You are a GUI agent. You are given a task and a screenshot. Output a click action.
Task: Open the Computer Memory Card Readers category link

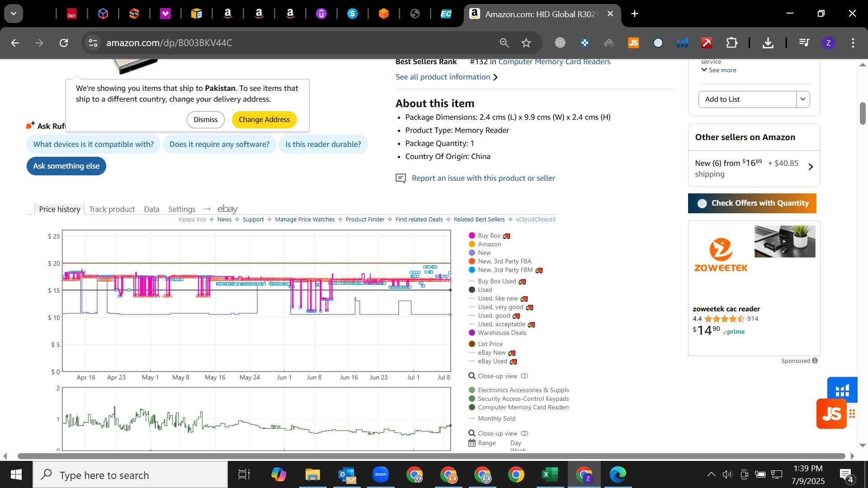(x=554, y=62)
